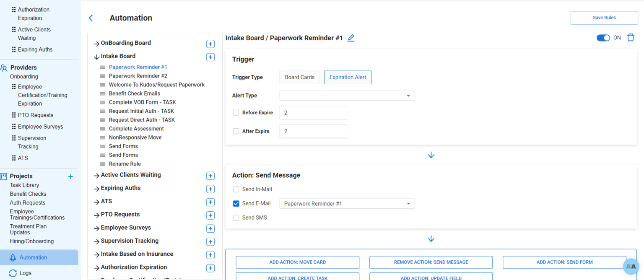Viewport: 644px width, 280px height.
Task: Open the Automation bell icon in the sidebar
Action: (x=13, y=257)
